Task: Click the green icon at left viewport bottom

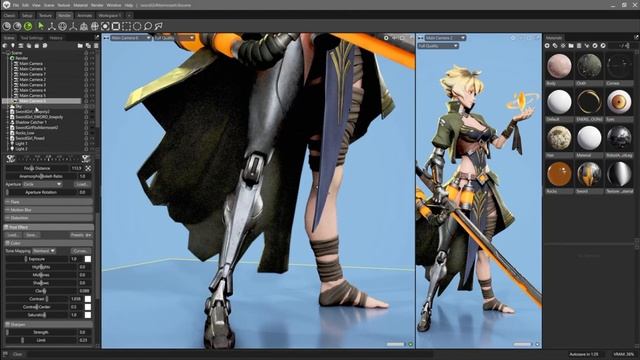Action: point(411,344)
